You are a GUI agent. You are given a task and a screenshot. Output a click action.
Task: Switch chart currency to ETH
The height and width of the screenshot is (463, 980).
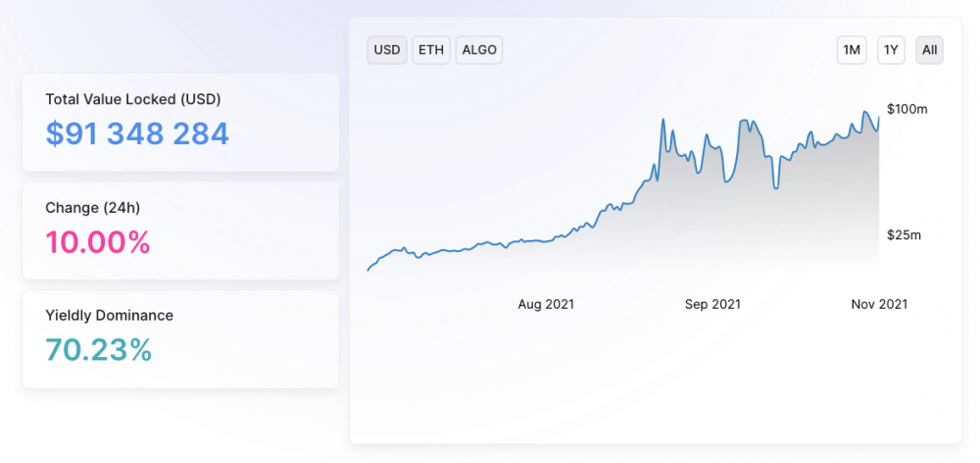431,50
